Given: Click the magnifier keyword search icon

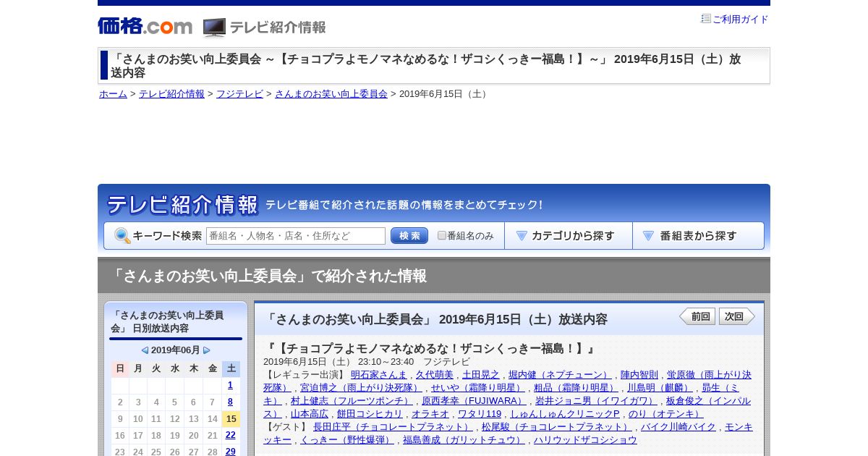Looking at the screenshot, I should pyautogui.click(x=122, y=236).
